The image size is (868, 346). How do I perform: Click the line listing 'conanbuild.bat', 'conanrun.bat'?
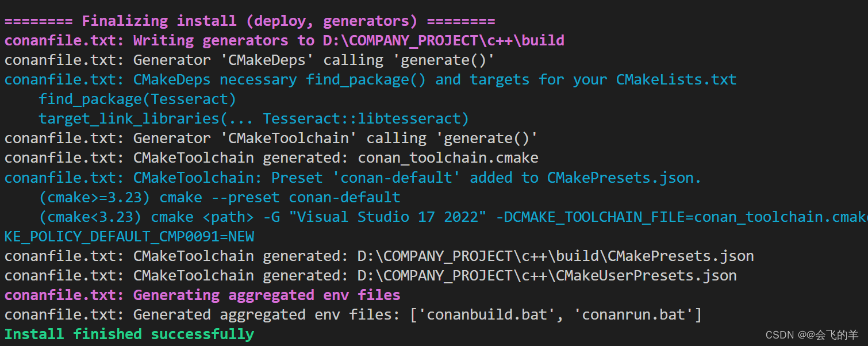[354, 314]
